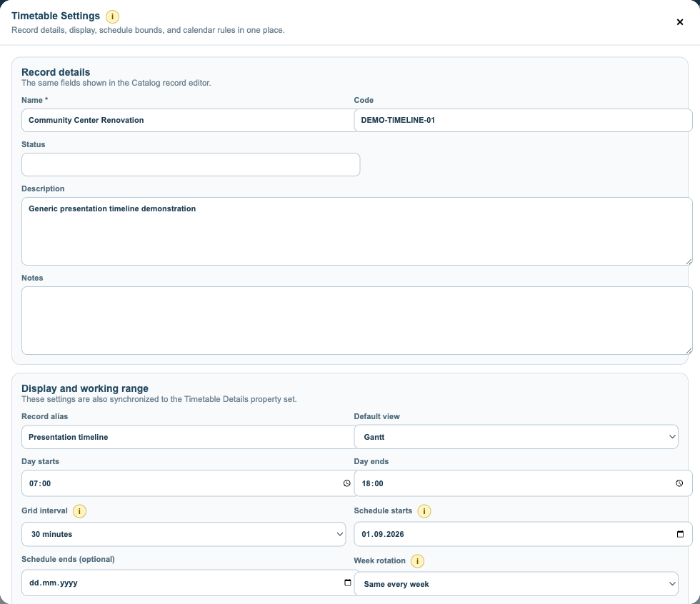
Task: Click the Timetable Settings info icon
Action: tap(113, 16)
